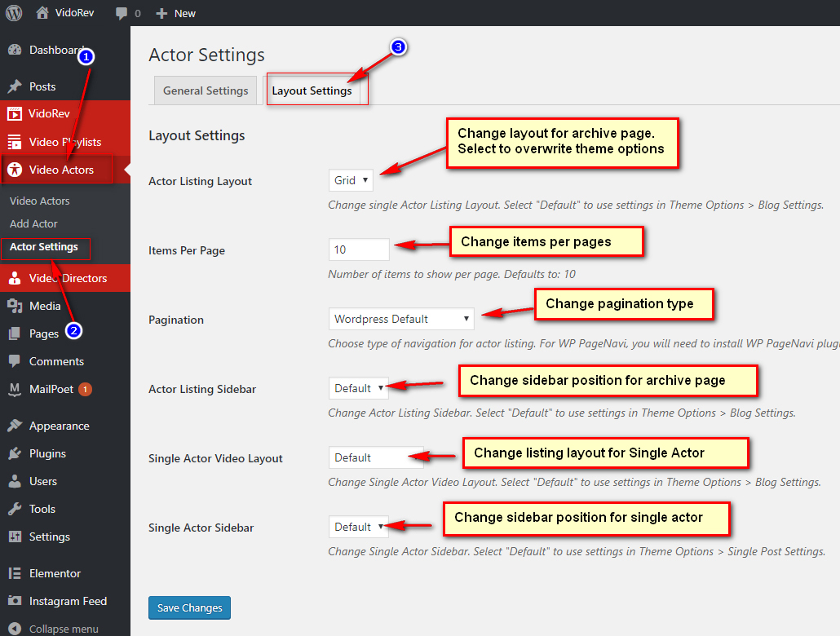Screen dimensions: 840x636
Task: Click the Items Per Page input field
Action: 359,250
